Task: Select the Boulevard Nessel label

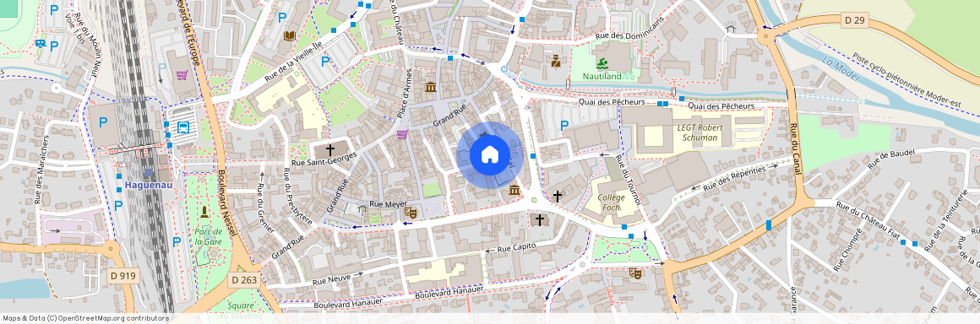Action: pos(227,204)
